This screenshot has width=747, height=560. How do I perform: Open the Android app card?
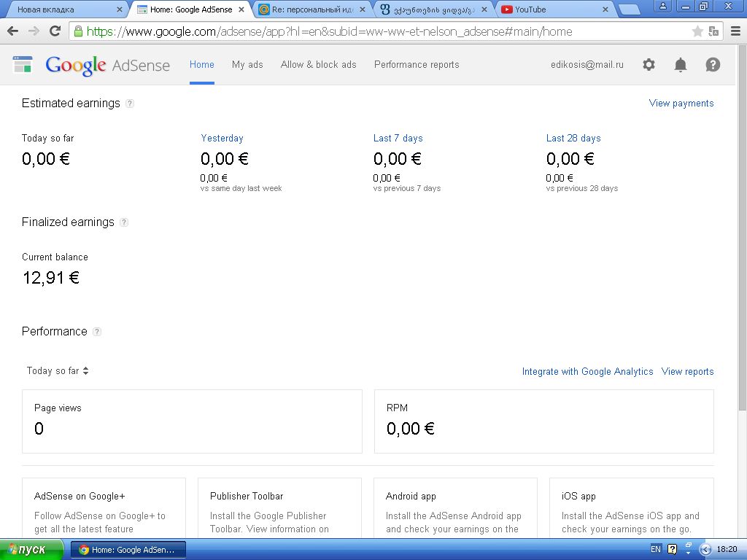[455, 507]
